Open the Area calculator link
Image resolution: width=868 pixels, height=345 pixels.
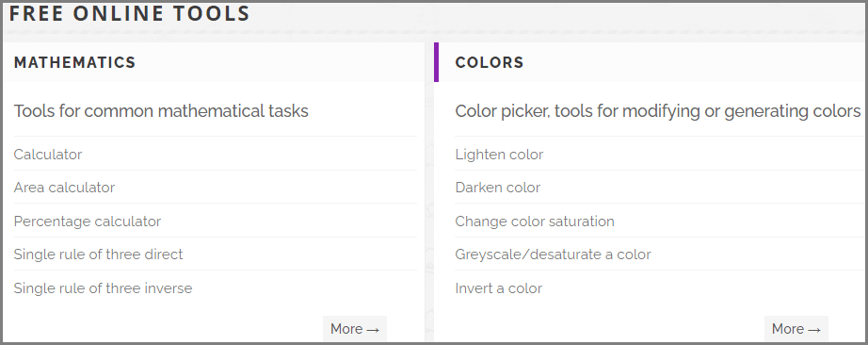coord(64,188)
